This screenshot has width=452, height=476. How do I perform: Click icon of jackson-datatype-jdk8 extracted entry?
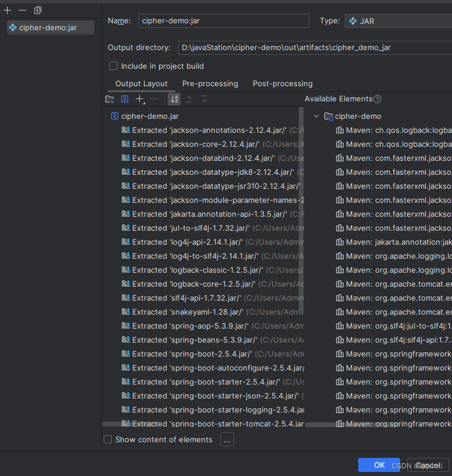126,172
